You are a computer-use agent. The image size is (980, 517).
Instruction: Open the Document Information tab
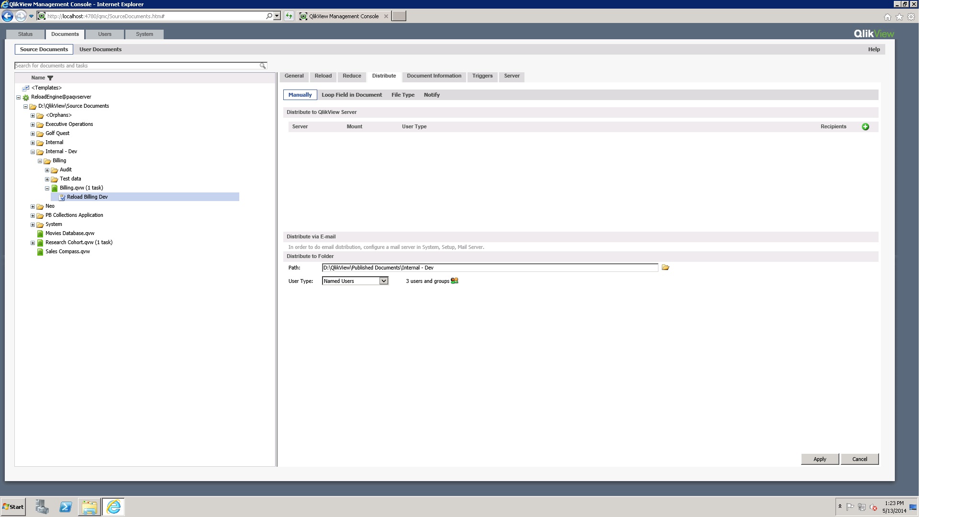coord(434,76)
